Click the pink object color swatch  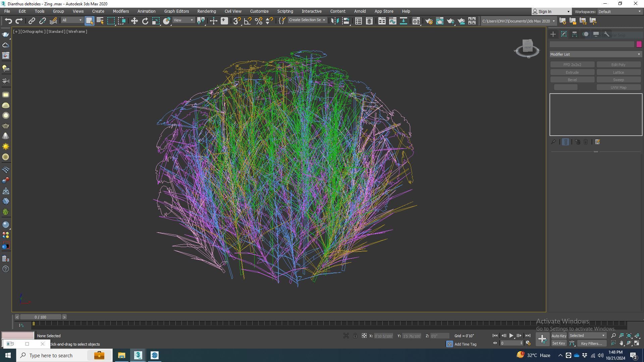point(639,44)
